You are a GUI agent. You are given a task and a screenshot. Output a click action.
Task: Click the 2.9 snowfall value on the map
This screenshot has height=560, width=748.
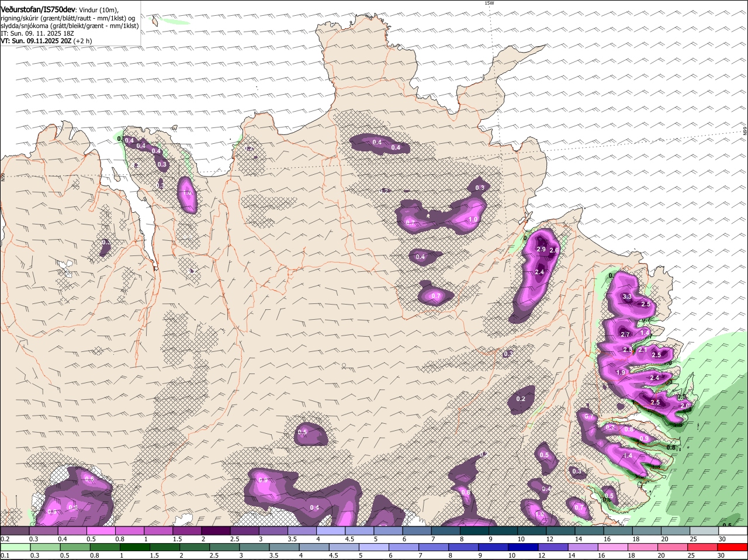[541, 250]
